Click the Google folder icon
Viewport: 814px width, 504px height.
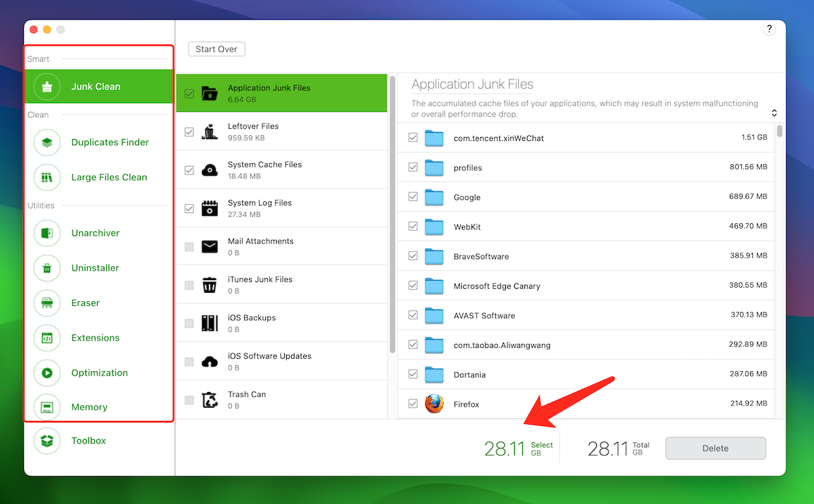(434, 197)
